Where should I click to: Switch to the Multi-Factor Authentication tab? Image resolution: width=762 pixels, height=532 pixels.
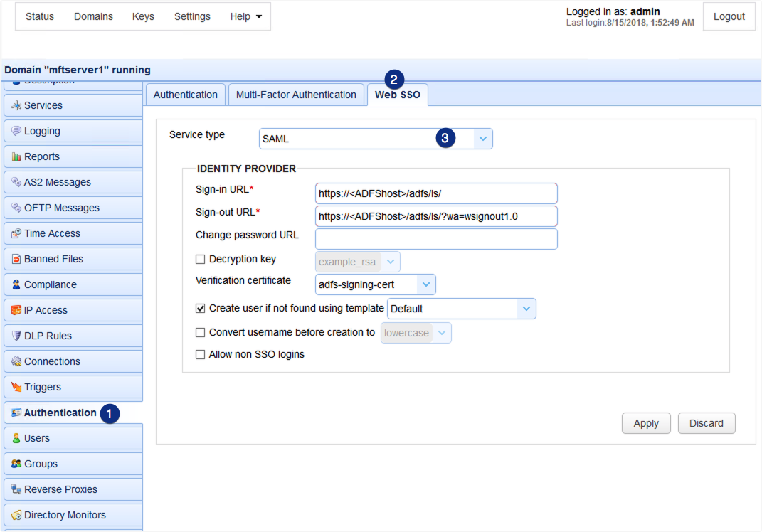pyautogui.click(x=296, y=94)
